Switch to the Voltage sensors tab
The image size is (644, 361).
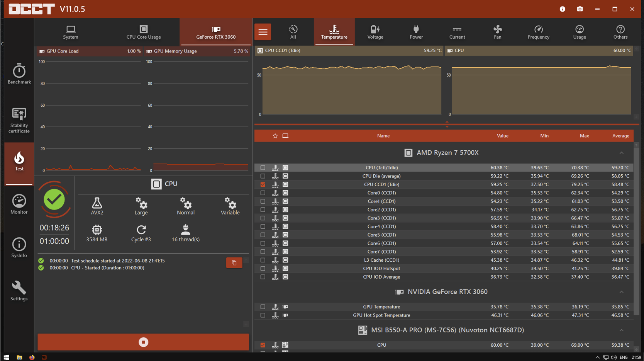click(x=375, y=32)
